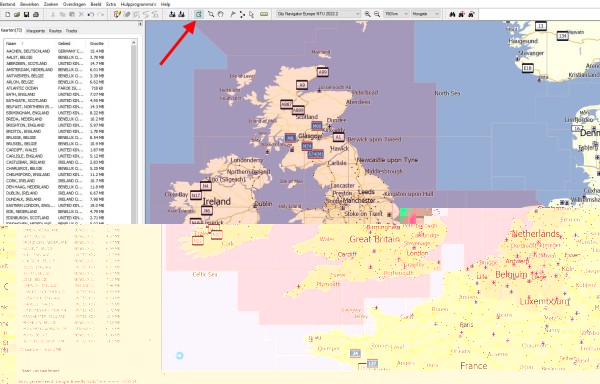
Task: Click the black binoculars Find icon
Action: [452, 14]
